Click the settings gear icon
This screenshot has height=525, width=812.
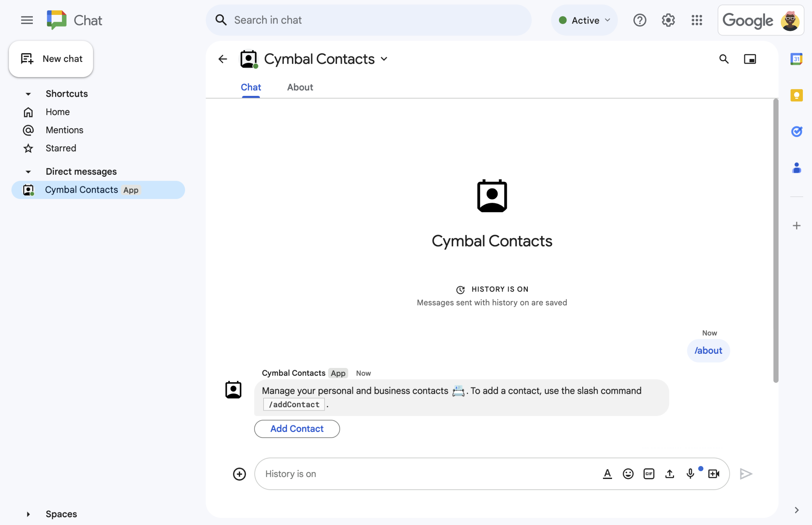tap(668, 19)
